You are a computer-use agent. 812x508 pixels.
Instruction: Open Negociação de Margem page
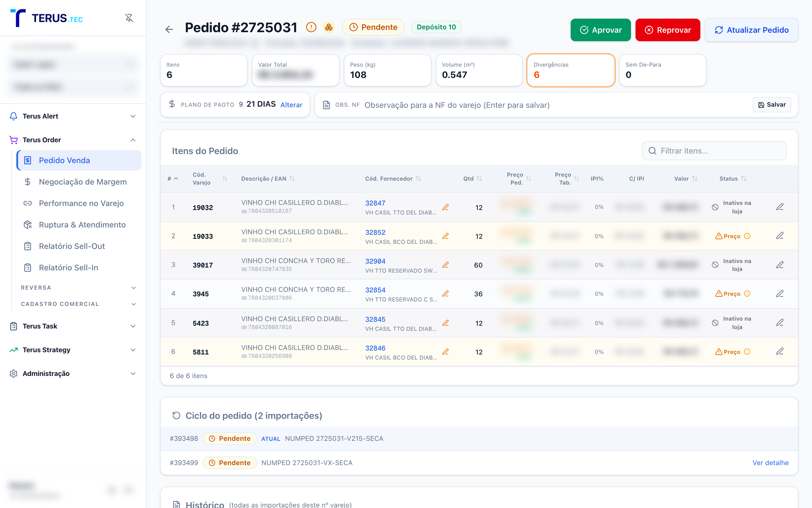(79, 182)
